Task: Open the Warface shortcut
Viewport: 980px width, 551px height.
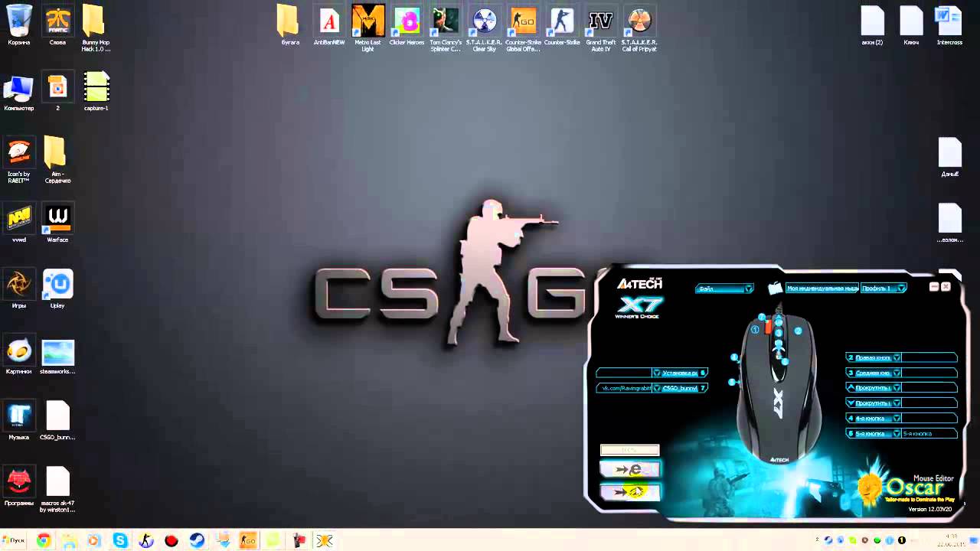Action: (57, 224)
